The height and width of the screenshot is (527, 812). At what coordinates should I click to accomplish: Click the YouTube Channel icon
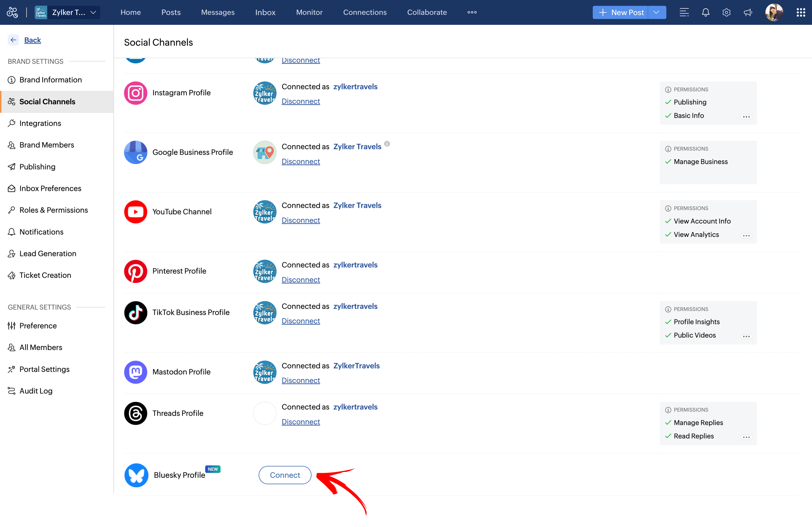[135, 212]
